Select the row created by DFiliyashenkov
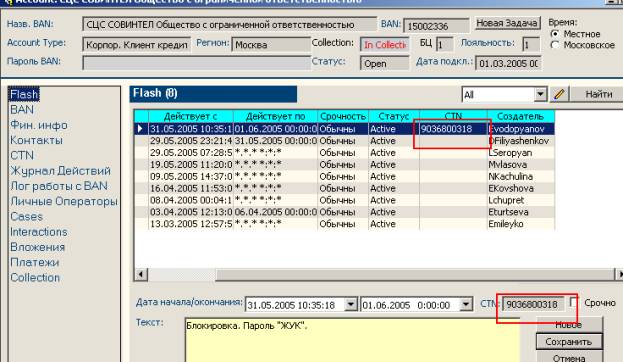This screenshot has width=623, height=362. click(x=344, y=141)
